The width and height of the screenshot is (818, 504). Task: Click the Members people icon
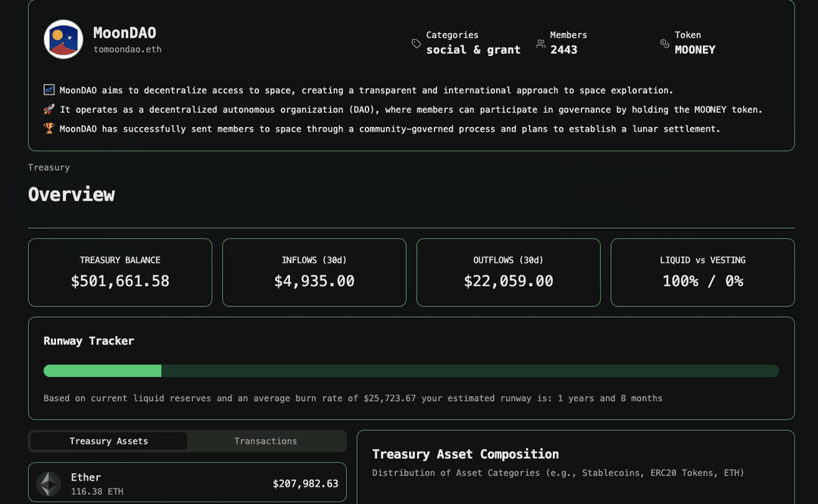coord(541,43)
